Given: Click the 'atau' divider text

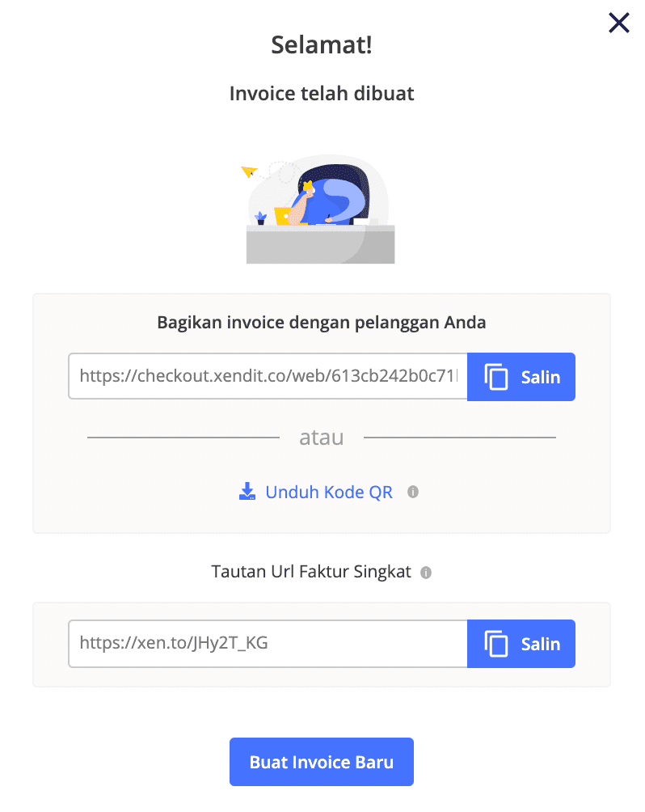Looking at the screenshot, I should point(322,438).
